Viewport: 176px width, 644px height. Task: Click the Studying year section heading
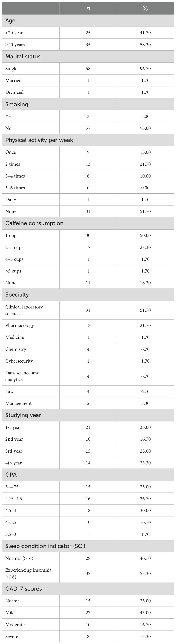click(23, 415)
